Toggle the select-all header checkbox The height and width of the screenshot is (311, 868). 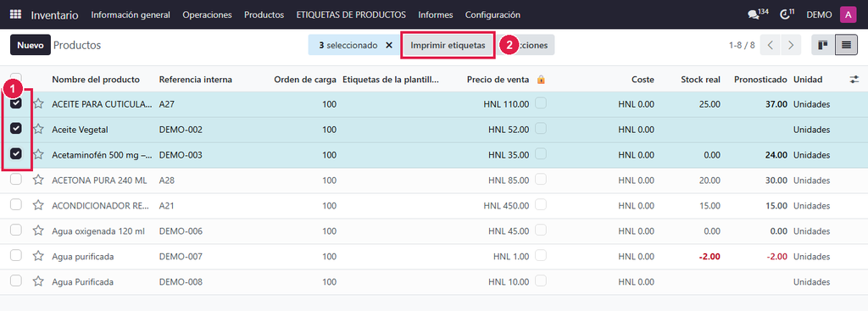(x=16, y=78)
